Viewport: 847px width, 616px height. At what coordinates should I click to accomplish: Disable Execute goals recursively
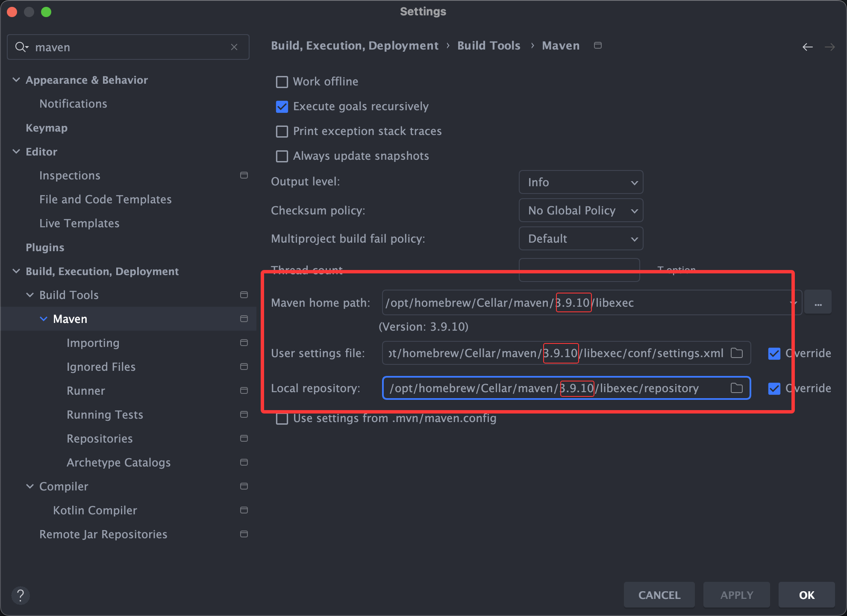click(x=282, y=107)
